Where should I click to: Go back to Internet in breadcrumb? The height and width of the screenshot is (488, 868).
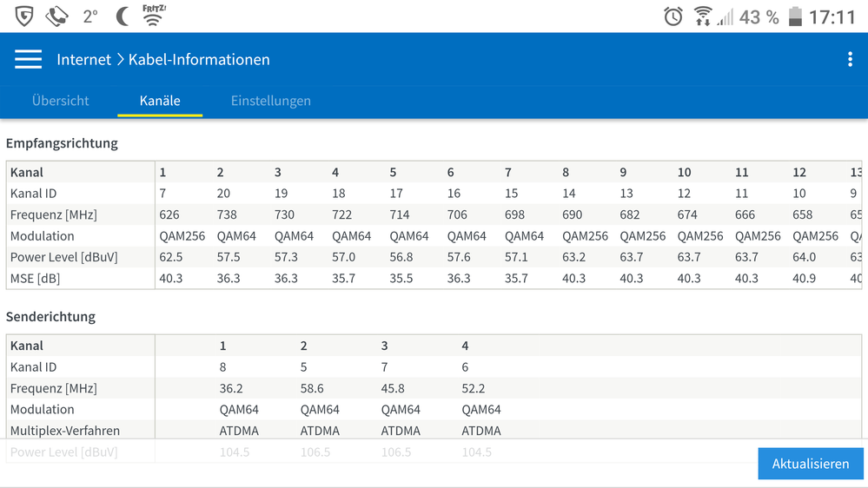(x=83, y=59)
